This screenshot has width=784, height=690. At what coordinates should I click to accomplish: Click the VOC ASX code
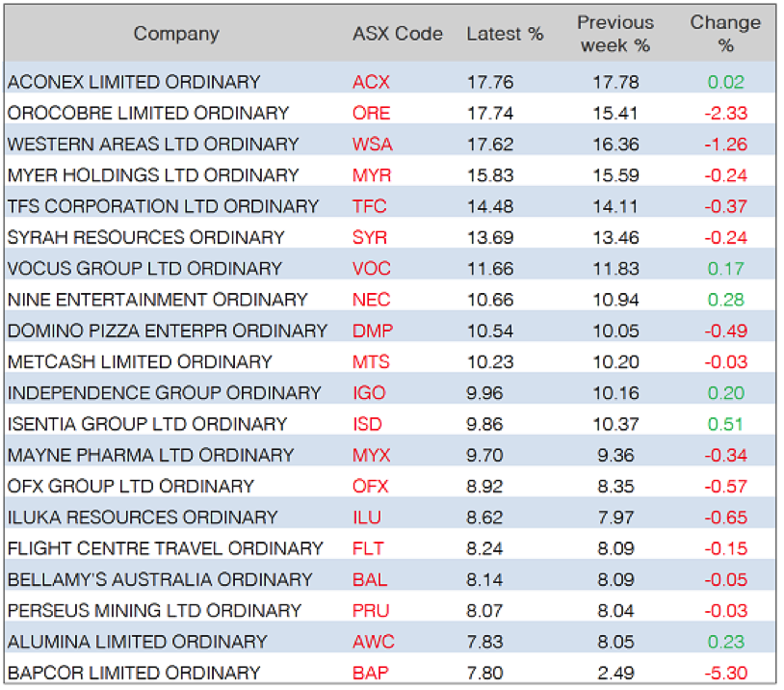click(372, 269)
